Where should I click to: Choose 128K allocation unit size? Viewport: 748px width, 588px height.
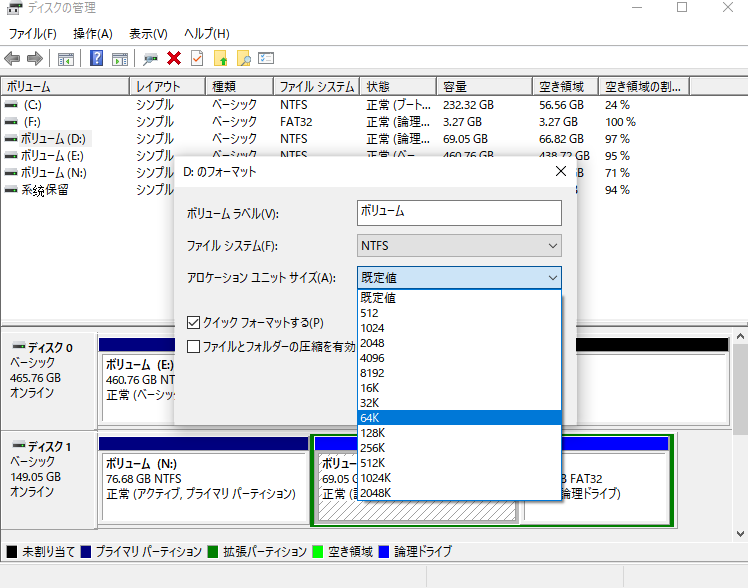459,433
